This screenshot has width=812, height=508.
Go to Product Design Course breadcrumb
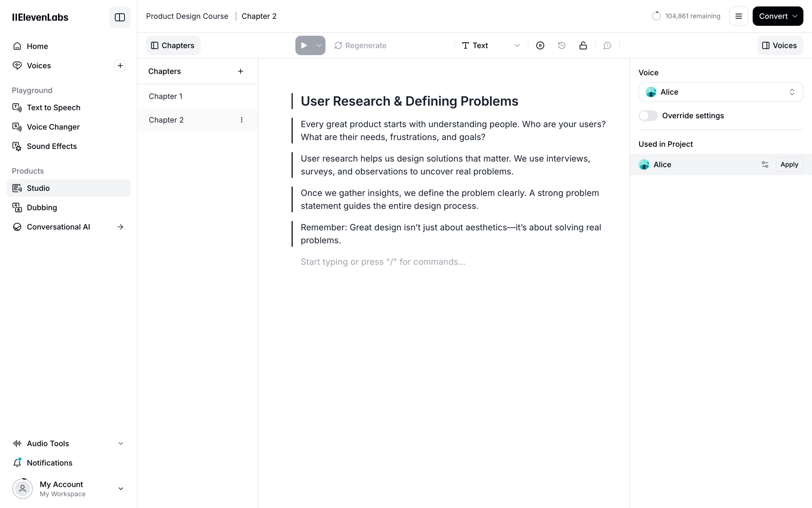tap(187, 16)
